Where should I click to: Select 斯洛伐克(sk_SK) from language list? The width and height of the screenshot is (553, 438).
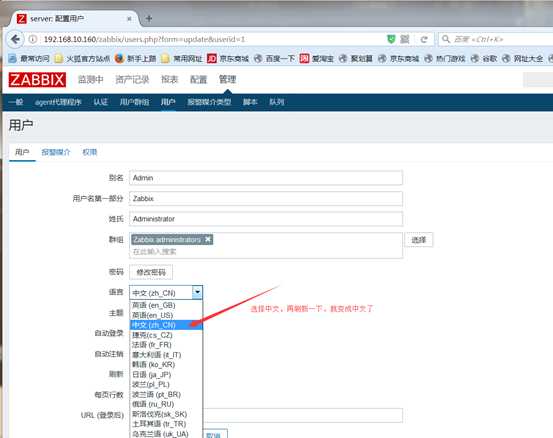(x=166, y=414)
